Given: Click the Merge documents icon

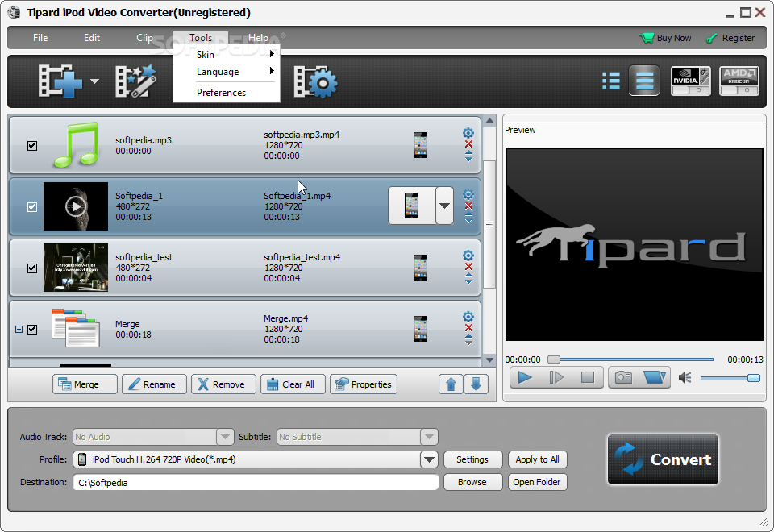Looking at the screenshot, I should [76, 328].
